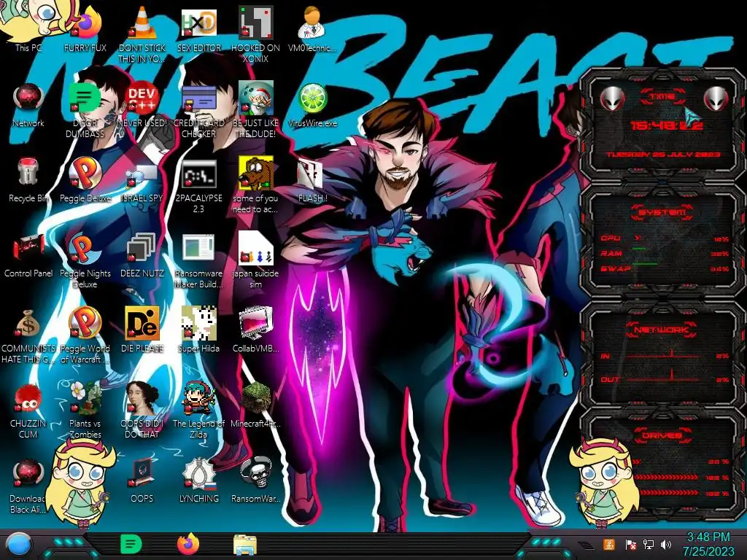Select the Super Hilda icon

point(198,330)
